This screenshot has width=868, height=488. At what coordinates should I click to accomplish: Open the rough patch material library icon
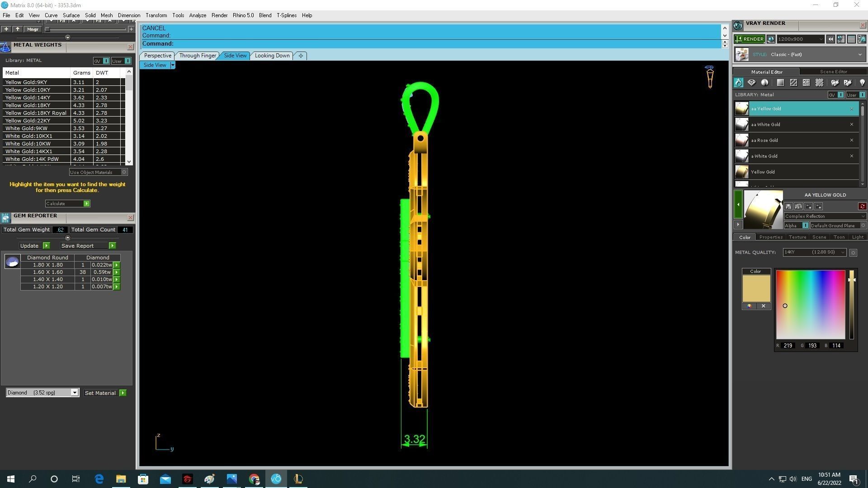point(819,83)
